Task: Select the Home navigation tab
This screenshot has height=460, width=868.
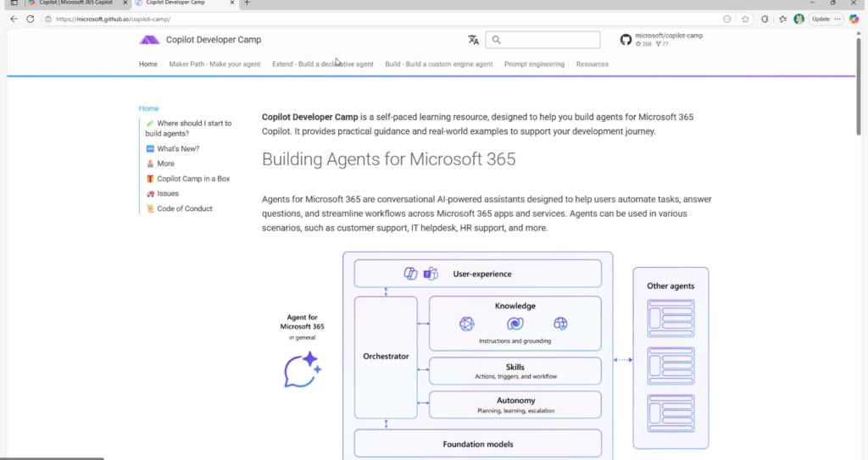Action: pyautogui.click(x=147, y=64)
